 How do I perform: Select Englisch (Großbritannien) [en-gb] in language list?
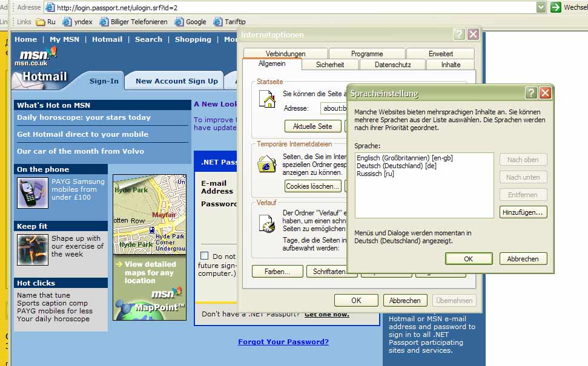[405, 158]
